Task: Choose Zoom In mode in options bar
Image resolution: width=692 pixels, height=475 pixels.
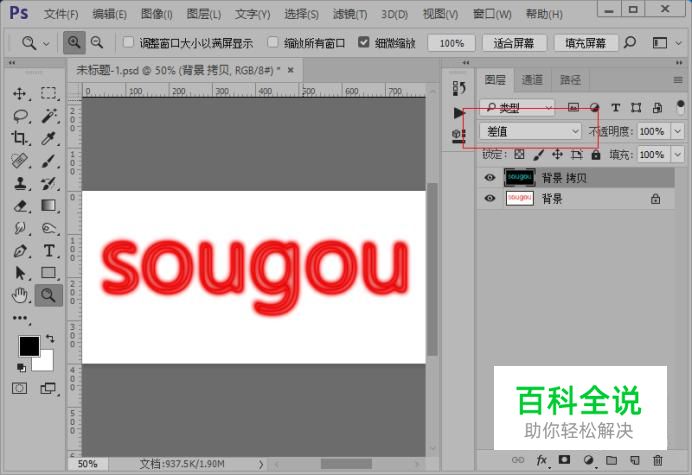Action: pyautogui.click(x=74, y=43)
